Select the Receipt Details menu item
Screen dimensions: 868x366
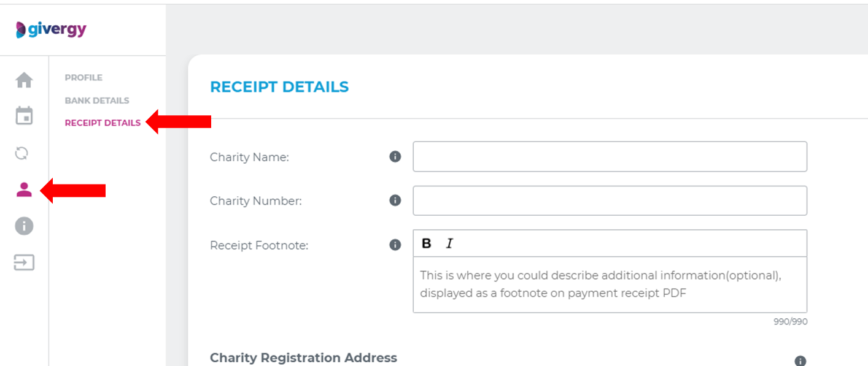(x=102, y=123)
